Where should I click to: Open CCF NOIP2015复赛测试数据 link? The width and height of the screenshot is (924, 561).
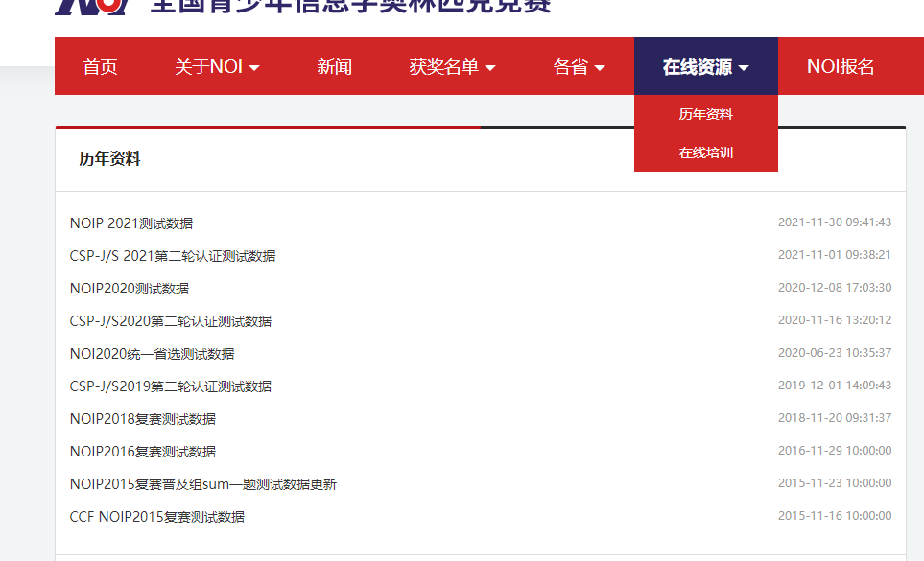pos(157,517)
